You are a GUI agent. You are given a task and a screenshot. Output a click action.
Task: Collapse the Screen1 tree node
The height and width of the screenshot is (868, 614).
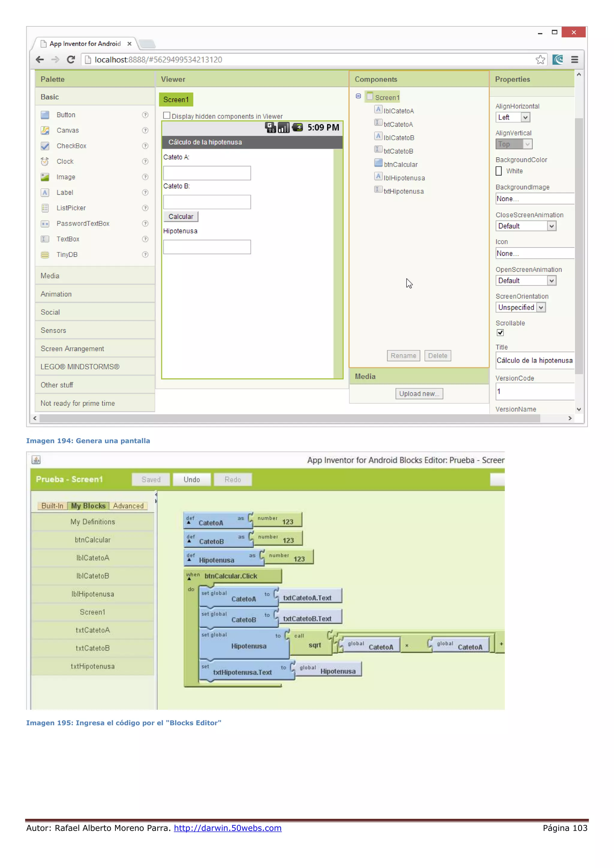tap(358, 96)
